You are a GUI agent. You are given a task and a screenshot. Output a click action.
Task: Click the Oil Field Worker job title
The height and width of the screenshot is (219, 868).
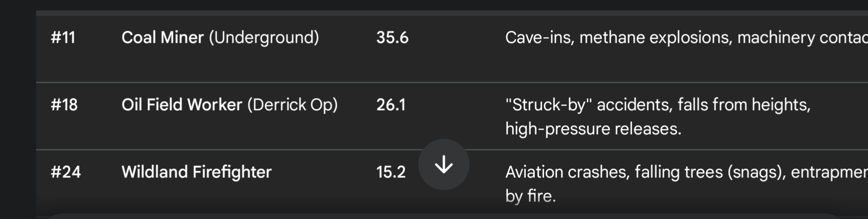pos(182,105)
